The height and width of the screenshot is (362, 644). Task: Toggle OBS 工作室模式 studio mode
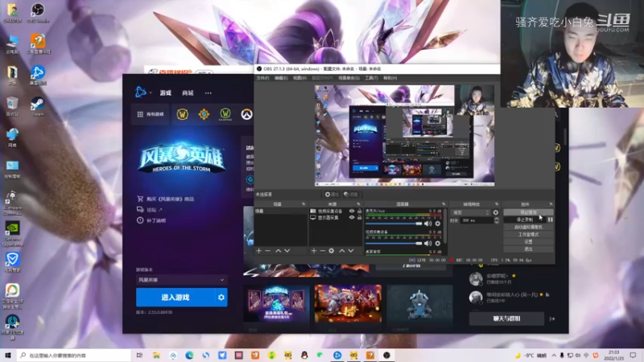528,234
